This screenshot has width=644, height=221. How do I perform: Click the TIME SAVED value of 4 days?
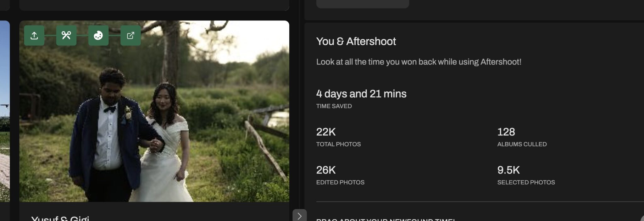[361, 93]
